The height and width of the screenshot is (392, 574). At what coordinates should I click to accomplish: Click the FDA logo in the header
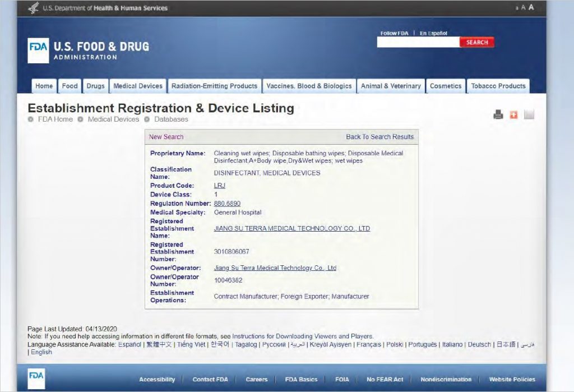38,50
